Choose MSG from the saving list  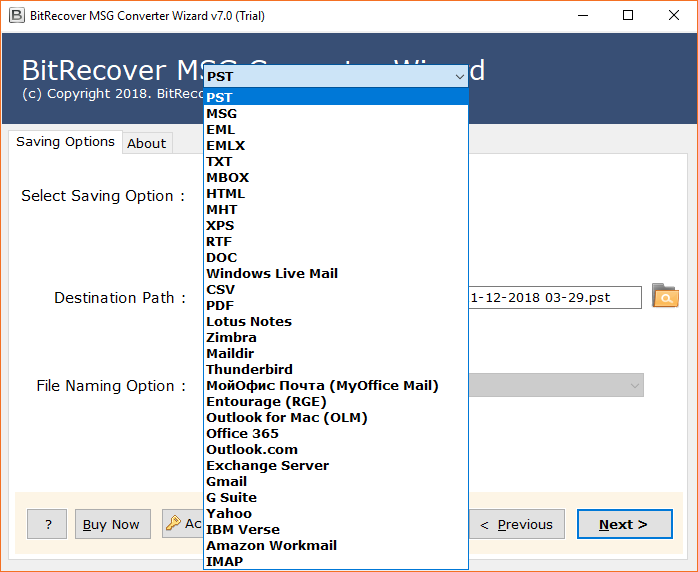pos(336,114)
